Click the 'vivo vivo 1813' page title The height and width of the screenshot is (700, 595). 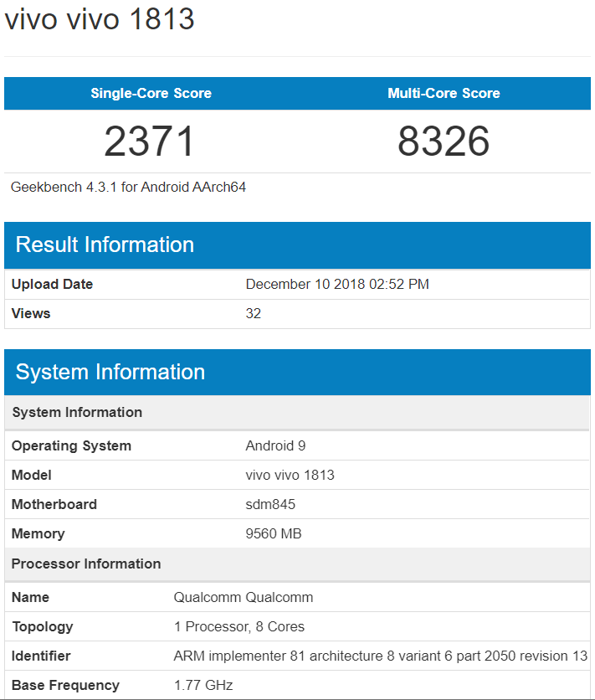(x=100, y=19)
